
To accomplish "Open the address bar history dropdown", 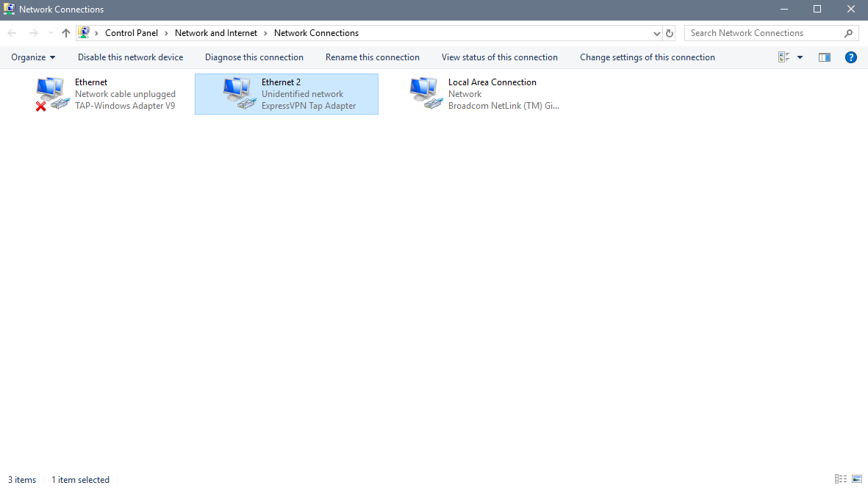I will 656,33.
